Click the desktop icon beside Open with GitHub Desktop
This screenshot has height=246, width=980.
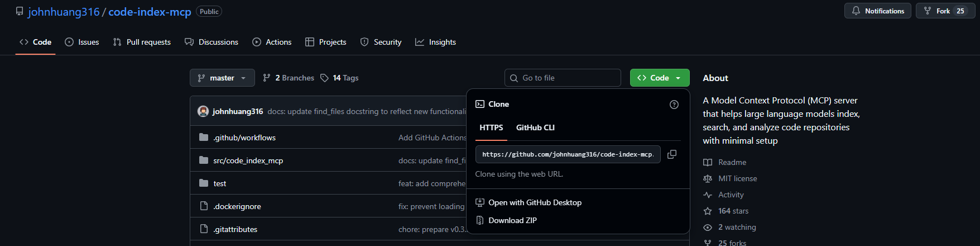coord(480,202)
